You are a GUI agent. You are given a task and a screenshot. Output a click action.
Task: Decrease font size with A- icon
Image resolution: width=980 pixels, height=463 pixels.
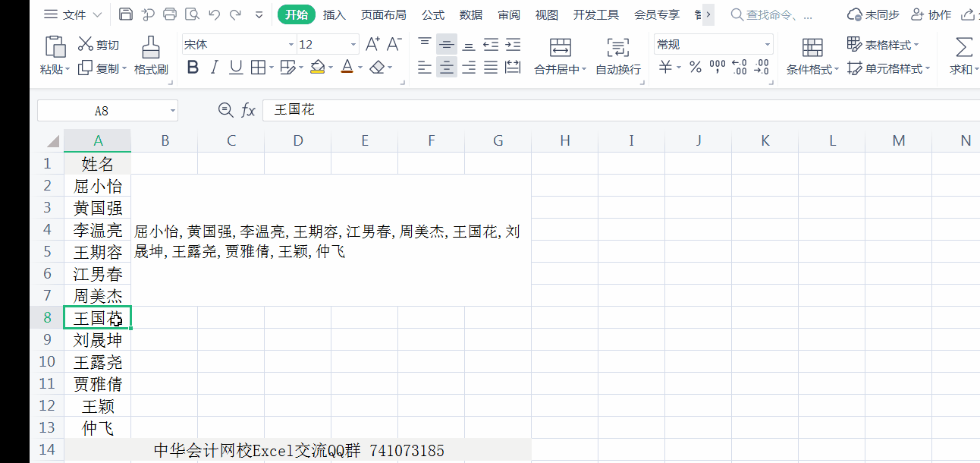click(394, 45)
